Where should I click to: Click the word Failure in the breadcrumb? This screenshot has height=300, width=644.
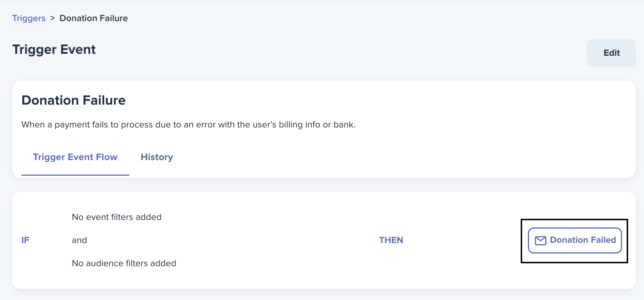[114, 18]
